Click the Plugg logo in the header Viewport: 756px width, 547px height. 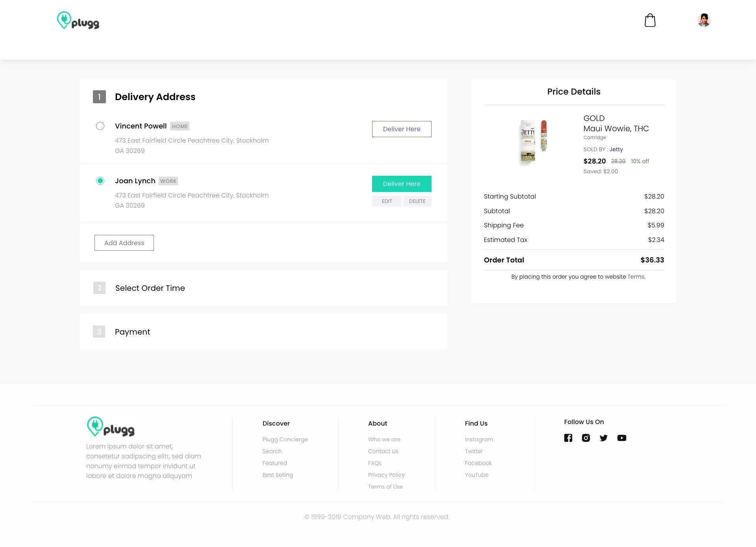(x=78, y=20)
